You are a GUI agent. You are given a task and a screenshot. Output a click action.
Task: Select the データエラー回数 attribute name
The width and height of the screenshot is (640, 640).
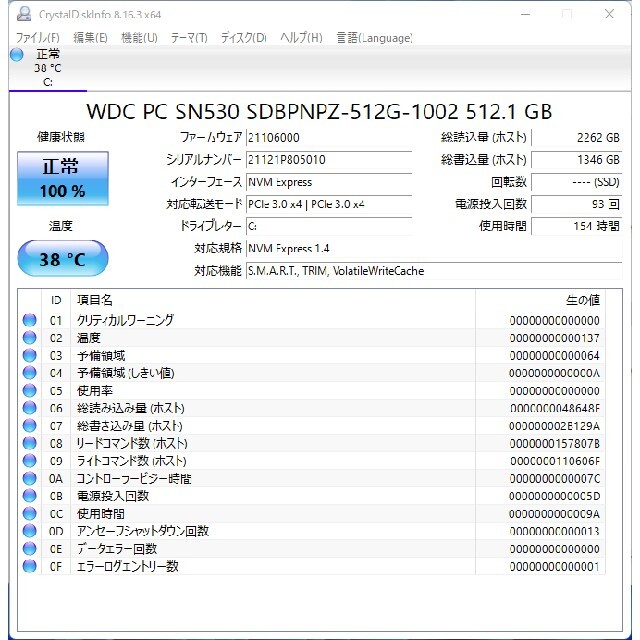(x=117, y=549)
